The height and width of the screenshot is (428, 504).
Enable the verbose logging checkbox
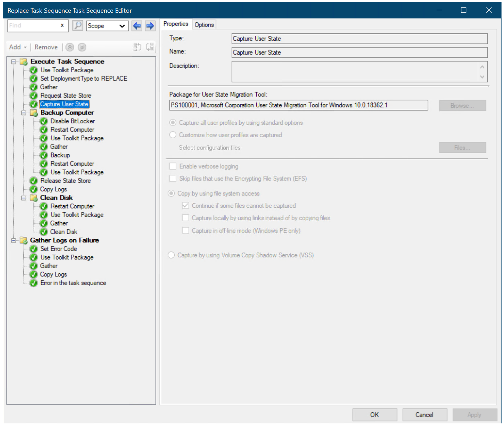pos(173,166)
